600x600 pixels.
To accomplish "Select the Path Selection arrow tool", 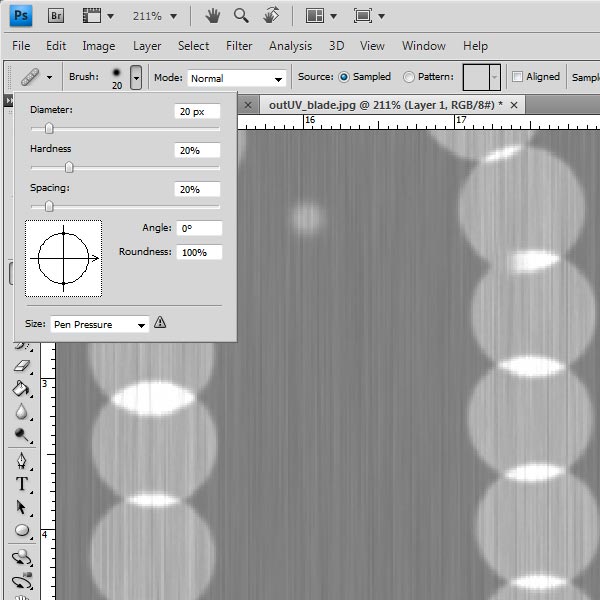I will 21,507.
